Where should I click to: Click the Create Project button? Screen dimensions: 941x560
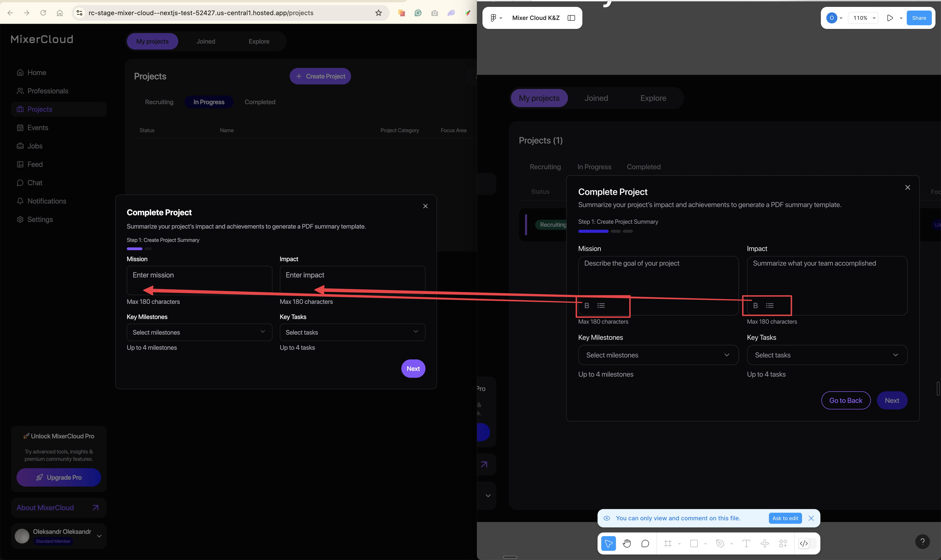point(320,76)
